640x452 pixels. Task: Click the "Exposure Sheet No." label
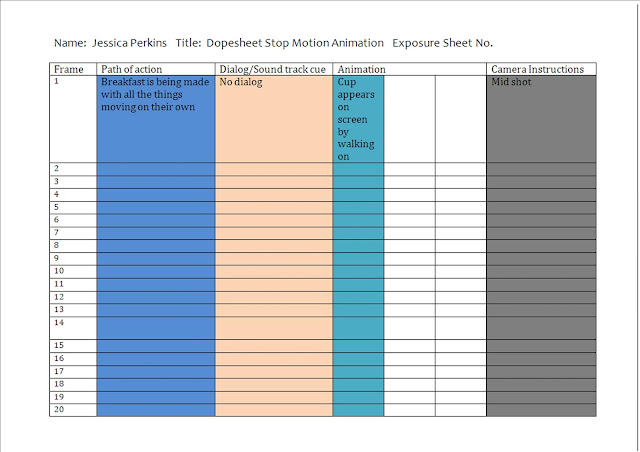point(442,43)
